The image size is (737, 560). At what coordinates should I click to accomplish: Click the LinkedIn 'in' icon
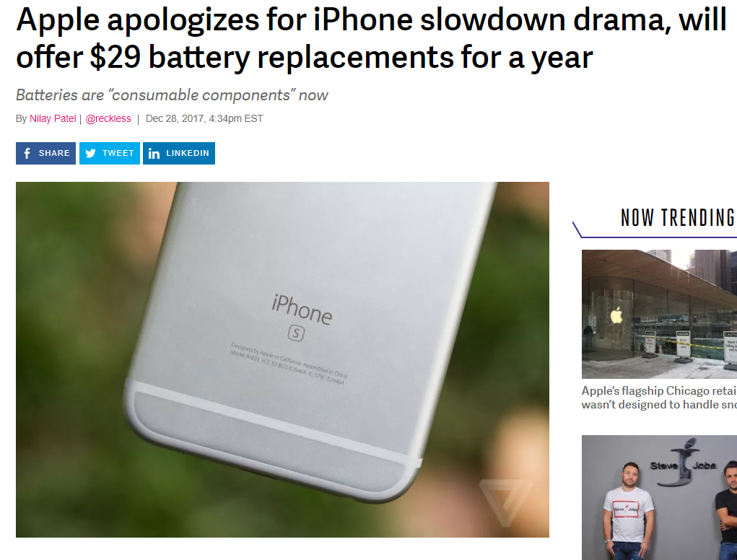pos(154,153)
